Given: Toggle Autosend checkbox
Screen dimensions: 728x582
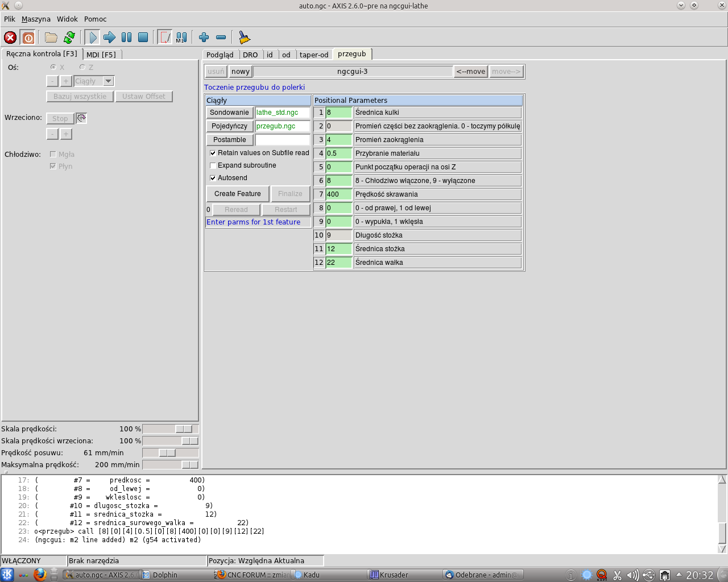Looking at the screenshot, I should 213,178.
